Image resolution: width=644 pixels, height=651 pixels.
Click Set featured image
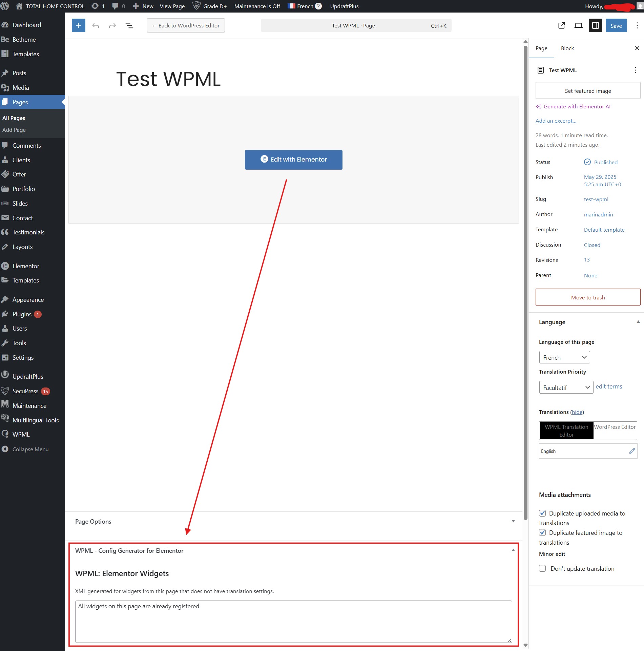587,91
